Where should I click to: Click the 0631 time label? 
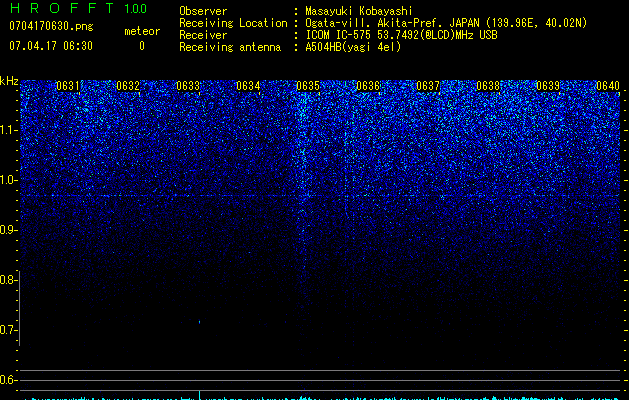(x=68, y=86)
